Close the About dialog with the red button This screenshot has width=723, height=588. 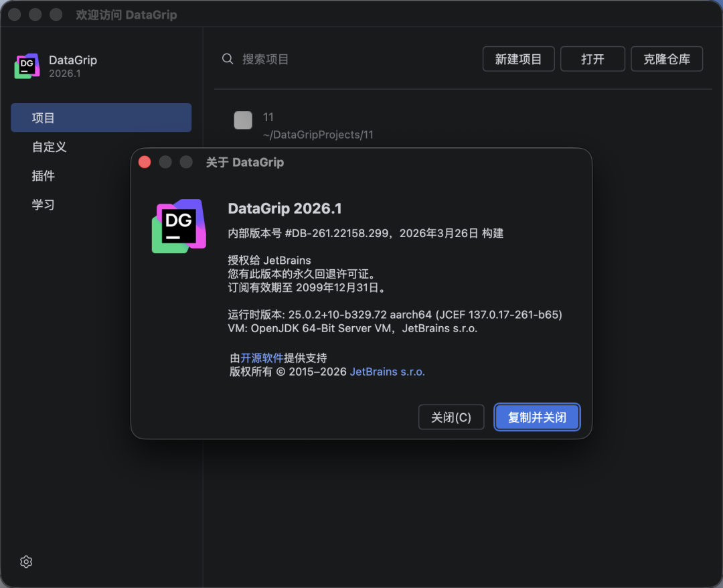coord(145,162)
